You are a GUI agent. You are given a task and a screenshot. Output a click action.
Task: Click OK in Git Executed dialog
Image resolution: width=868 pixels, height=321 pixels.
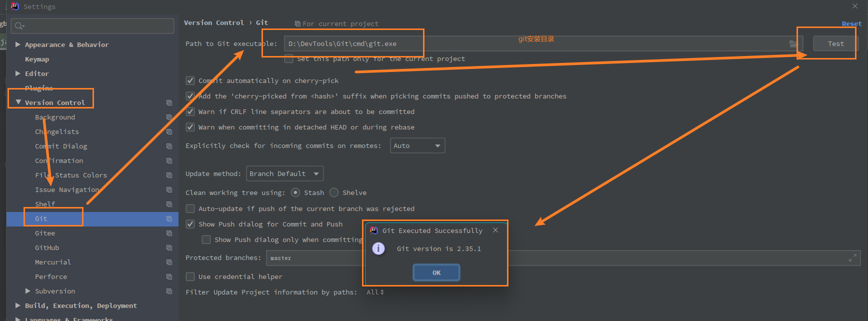coord(436,272)
